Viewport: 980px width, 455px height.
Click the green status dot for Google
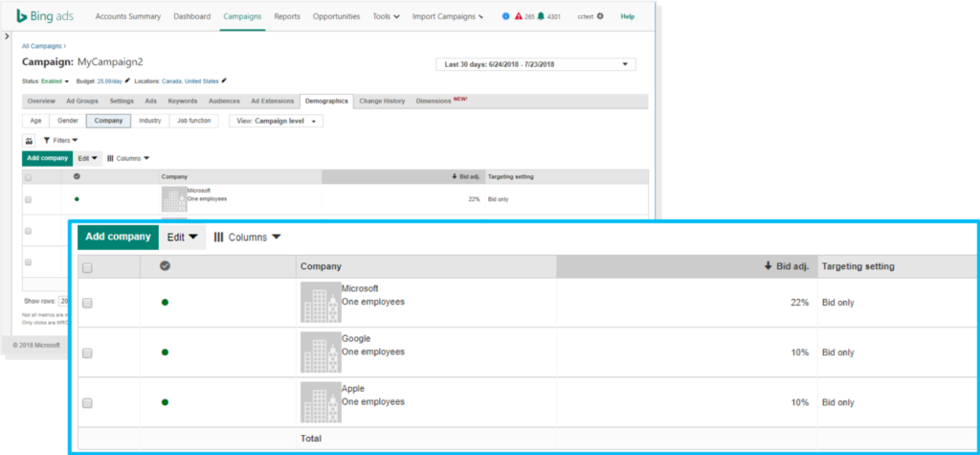[x=165, y=353]
